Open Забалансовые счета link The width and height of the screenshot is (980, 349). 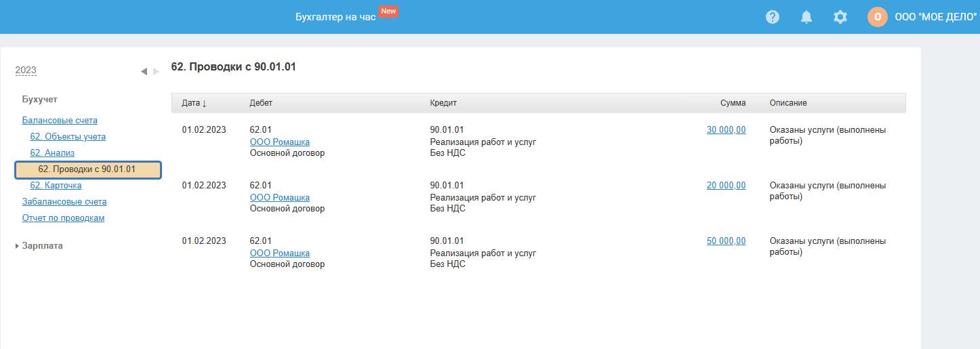(x=64, y=202)
